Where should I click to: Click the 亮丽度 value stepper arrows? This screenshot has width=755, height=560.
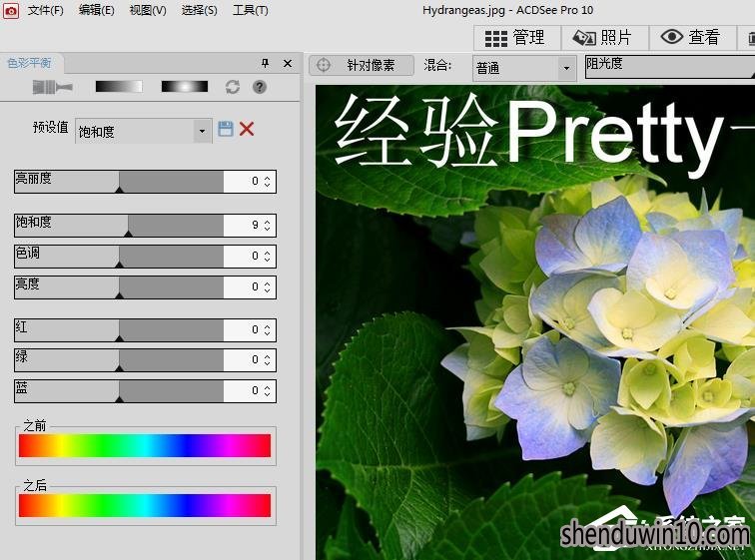(268, 182)
